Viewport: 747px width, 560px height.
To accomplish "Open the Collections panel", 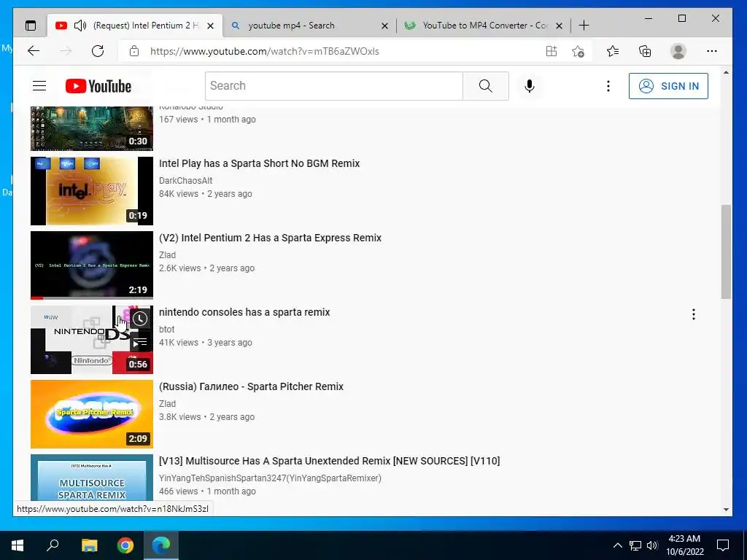I will tap(645, 51).
